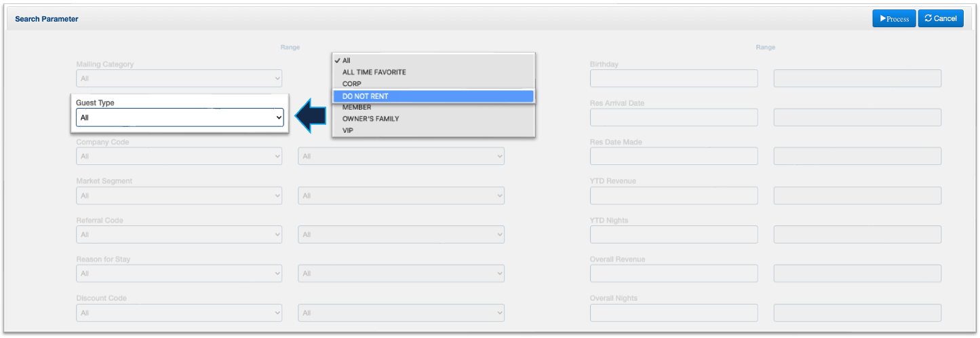Viewport: 980px width, 338px height.
Task: Expand the second Discount Code range dropdown
Action: 401,313
